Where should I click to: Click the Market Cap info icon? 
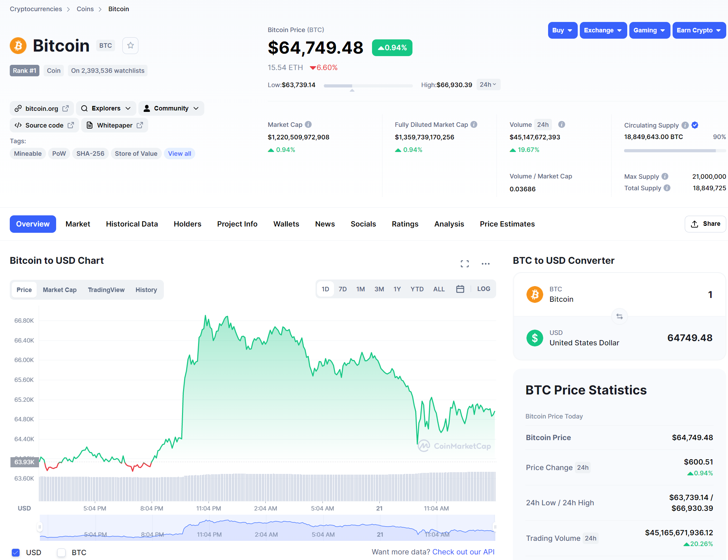308,124
